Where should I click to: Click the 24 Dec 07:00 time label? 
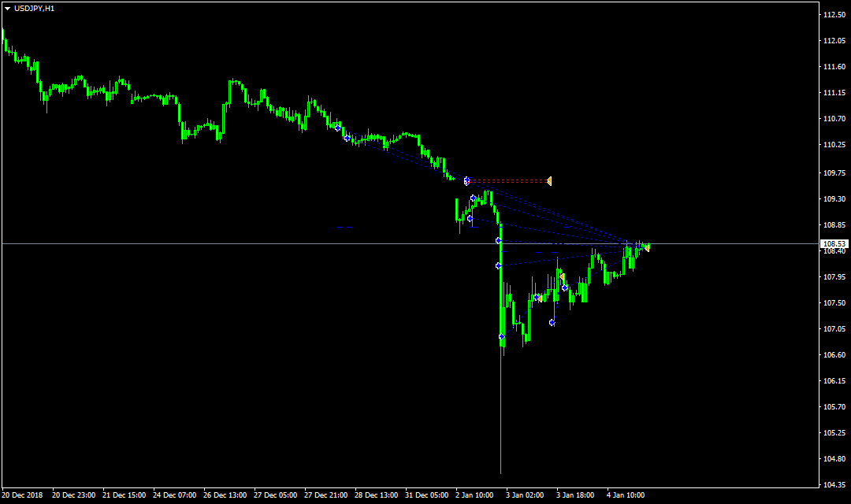click(x=175, y=495)
